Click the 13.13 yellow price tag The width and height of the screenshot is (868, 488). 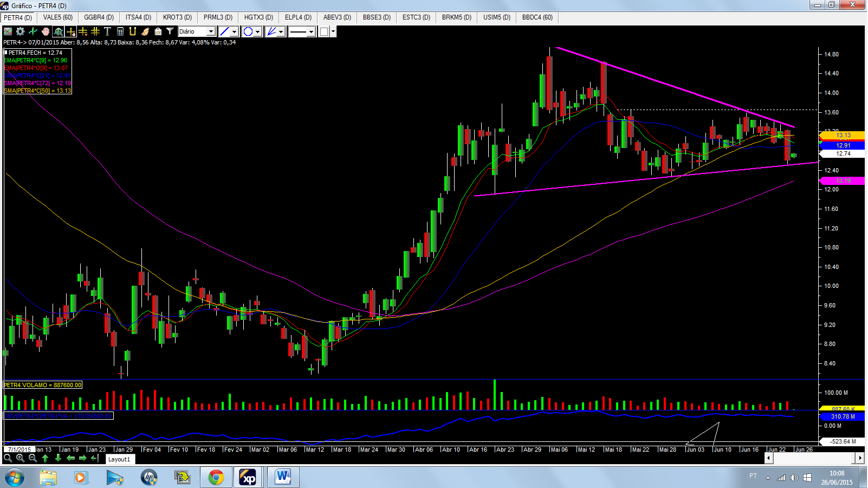(843, 135)
